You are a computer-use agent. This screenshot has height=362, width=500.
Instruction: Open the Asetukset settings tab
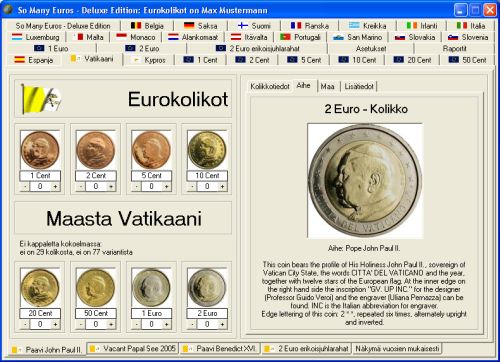tap(371, 49)
